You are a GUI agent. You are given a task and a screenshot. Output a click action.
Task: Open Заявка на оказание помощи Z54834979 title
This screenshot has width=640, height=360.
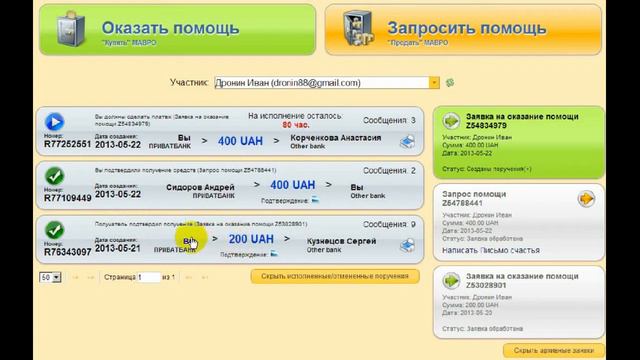pos(522,121)
